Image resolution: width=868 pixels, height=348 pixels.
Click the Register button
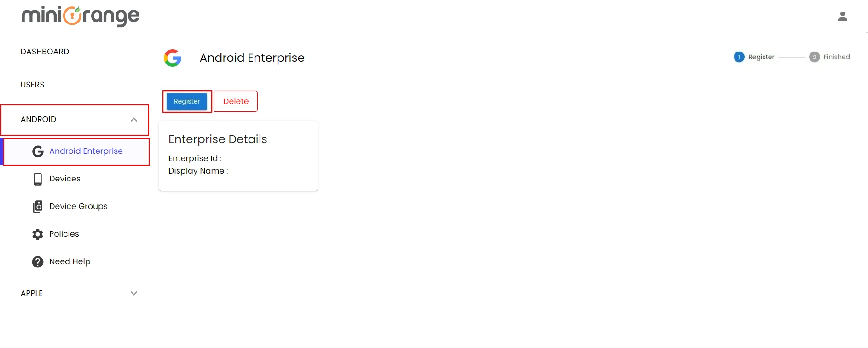186,101
